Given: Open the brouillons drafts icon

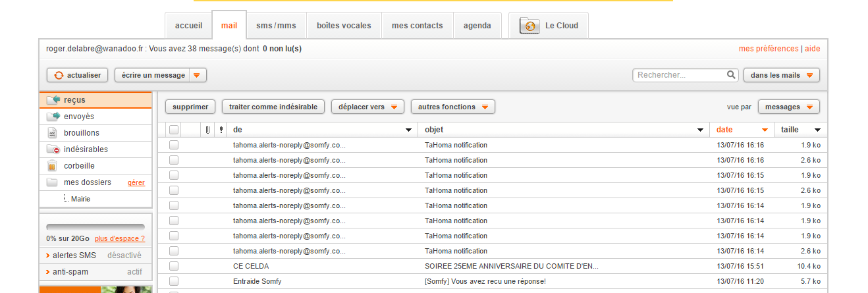Looking at the screenshot, I should click(53, 133).
